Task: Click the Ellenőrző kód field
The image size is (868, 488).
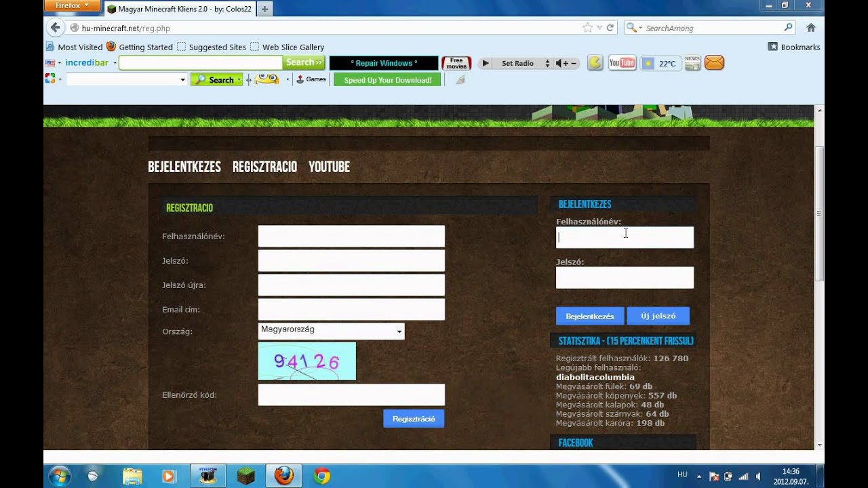Action: [x=351, y=395]
